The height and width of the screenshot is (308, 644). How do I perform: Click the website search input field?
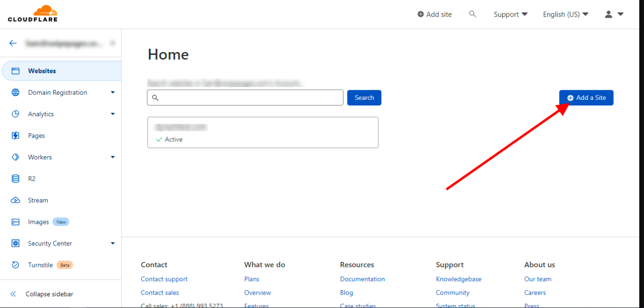(x=245, y=97)
